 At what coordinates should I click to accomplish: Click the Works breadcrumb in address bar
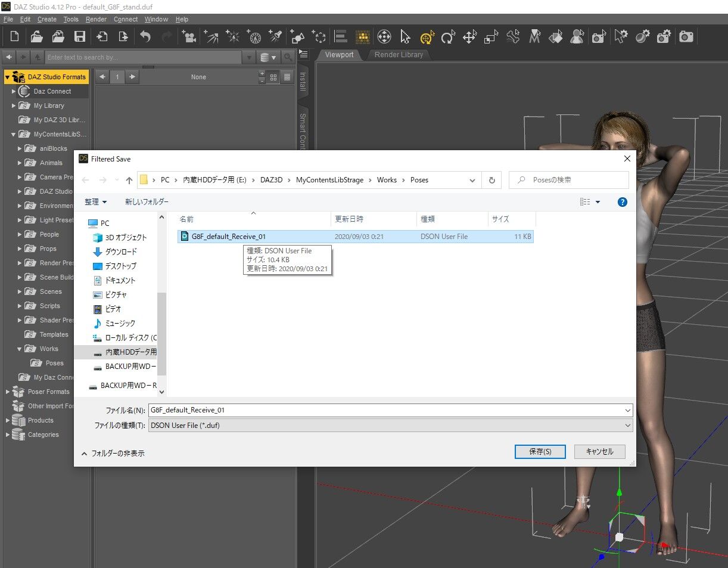[x=387, y=180]
